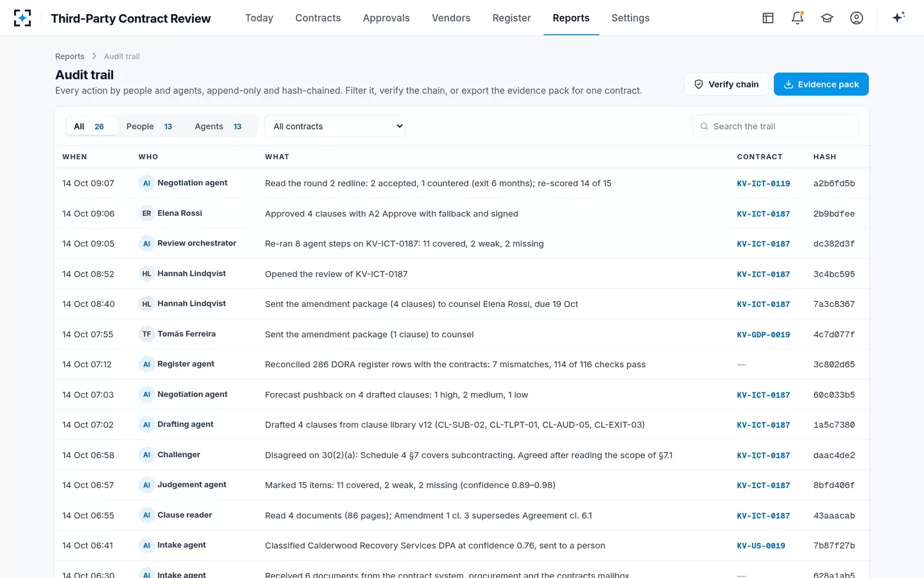
Task: Click the hash daac4de2
Action: pyautogui.click(x=834, y=455)
